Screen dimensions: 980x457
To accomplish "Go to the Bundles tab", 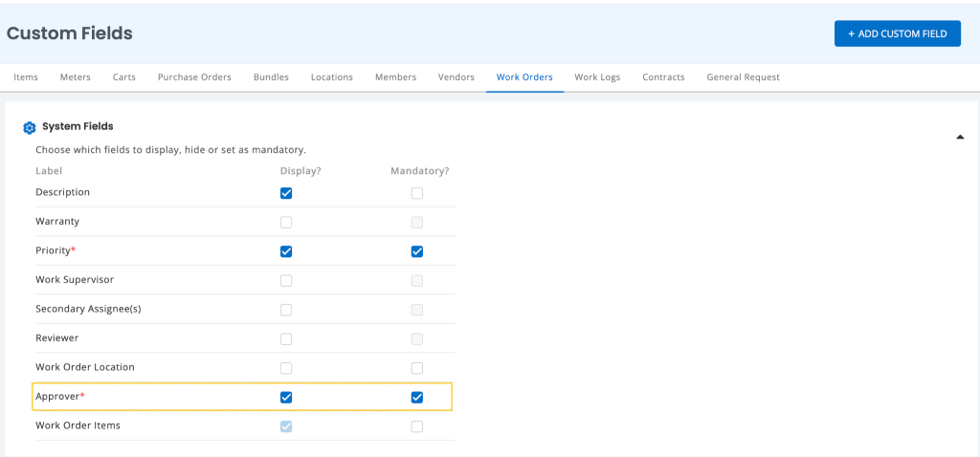I will pos(271,77).
